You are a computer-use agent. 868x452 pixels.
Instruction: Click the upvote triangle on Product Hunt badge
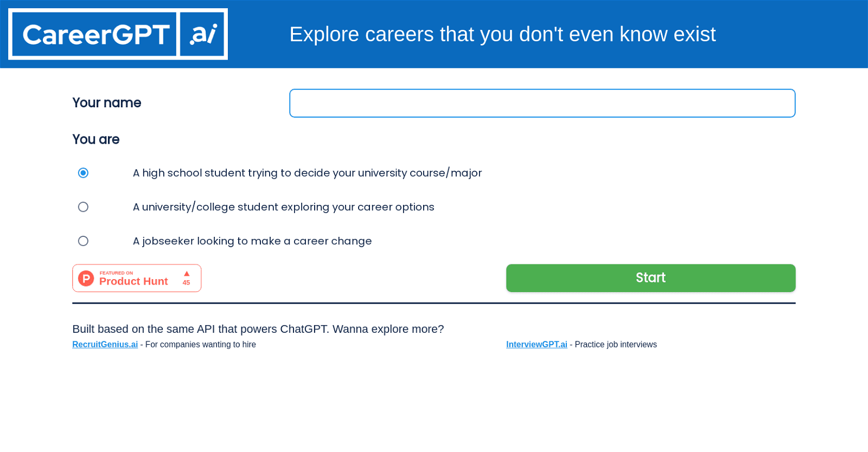[186, 274]
